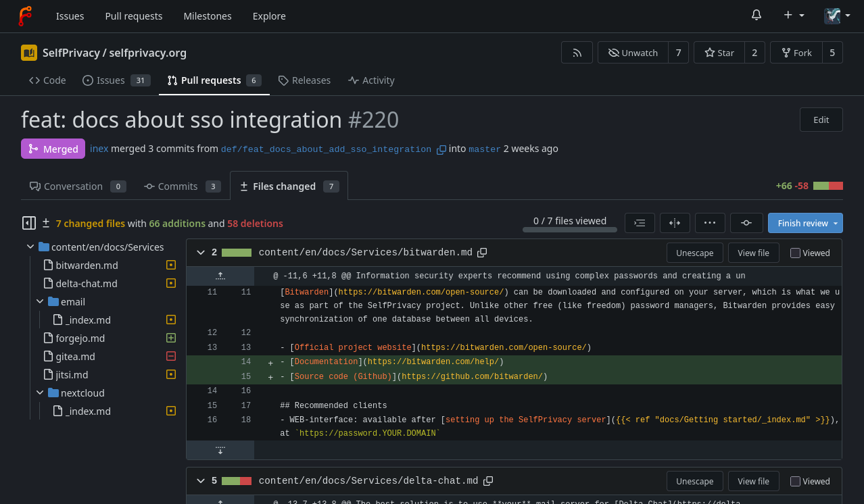Check Viewed for delta-chat.md
The height and width of the screenshot is (504, 864).
pyautogui.click(x=795, y=482)
